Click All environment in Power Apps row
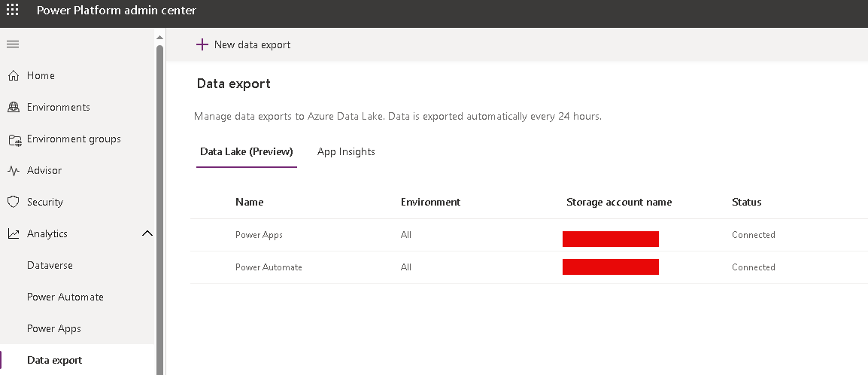Screen dimensions: 868x375 pos(405,235)
